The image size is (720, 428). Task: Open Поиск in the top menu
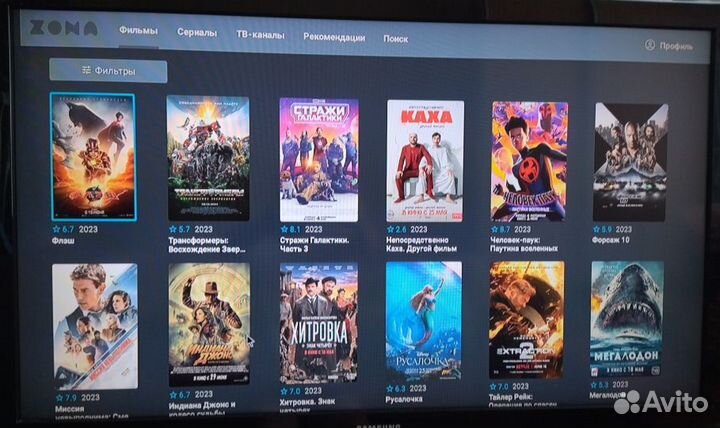[x=395, y=39]
